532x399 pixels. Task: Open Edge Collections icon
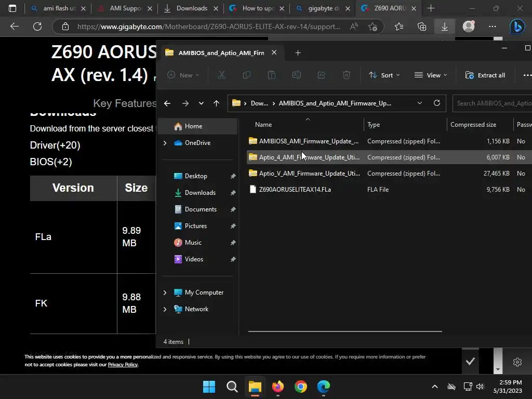[422, 26]
